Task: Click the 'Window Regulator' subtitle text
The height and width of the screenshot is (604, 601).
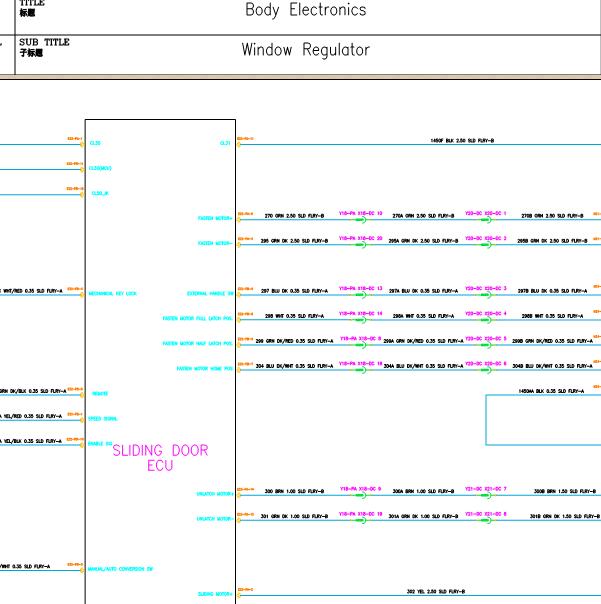Action: click(306, 50)
